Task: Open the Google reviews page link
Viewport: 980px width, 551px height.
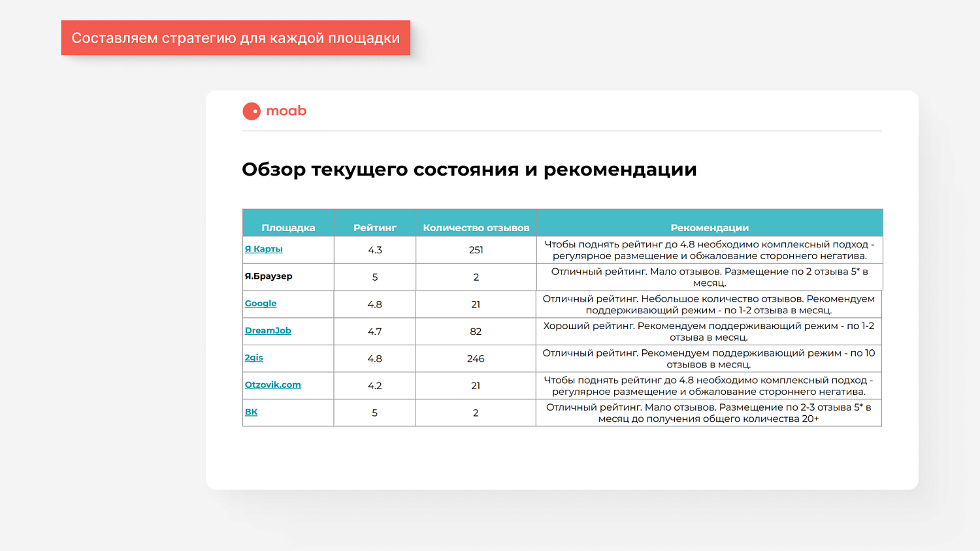Action: pyautogui.click(x=260, y=304)
